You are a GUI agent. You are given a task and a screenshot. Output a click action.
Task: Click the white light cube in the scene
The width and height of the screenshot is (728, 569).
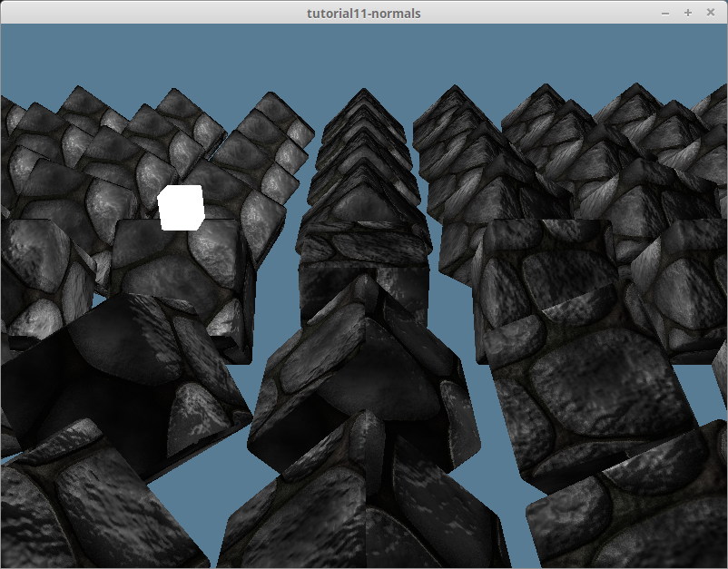[180, 206]
